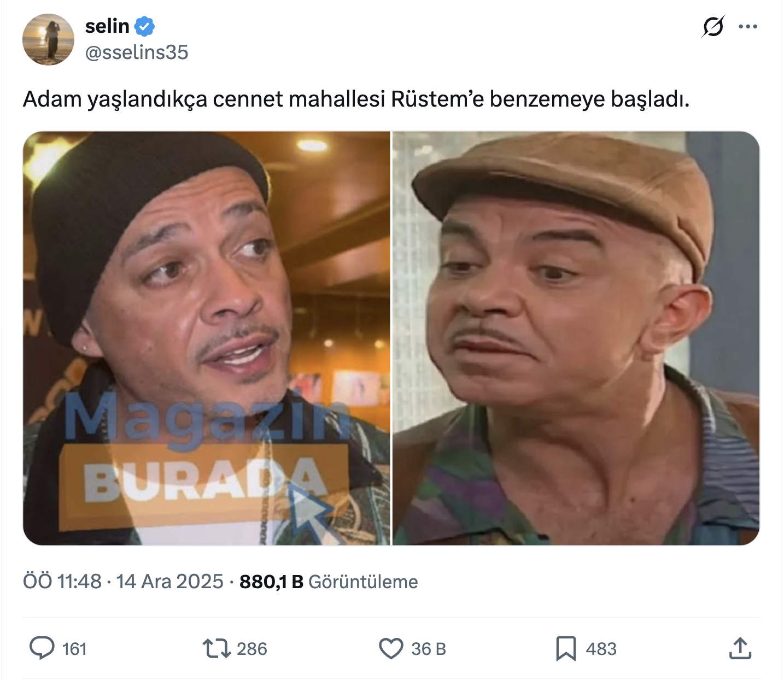Viewport: 784px width, 680px height.
Task: Click the blue verified badge
Action: pos(145,26)
